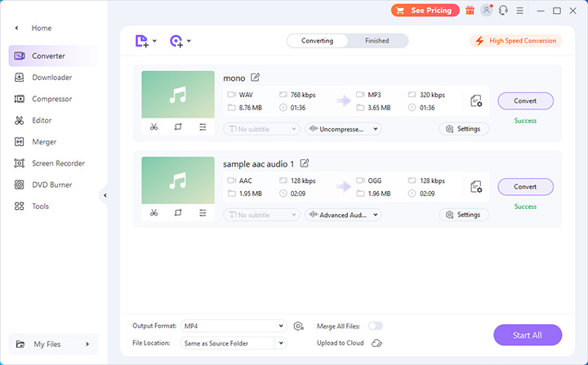Click Success status under mono Convert
This screenshot has height=365, width=588.
coord(525,121)
